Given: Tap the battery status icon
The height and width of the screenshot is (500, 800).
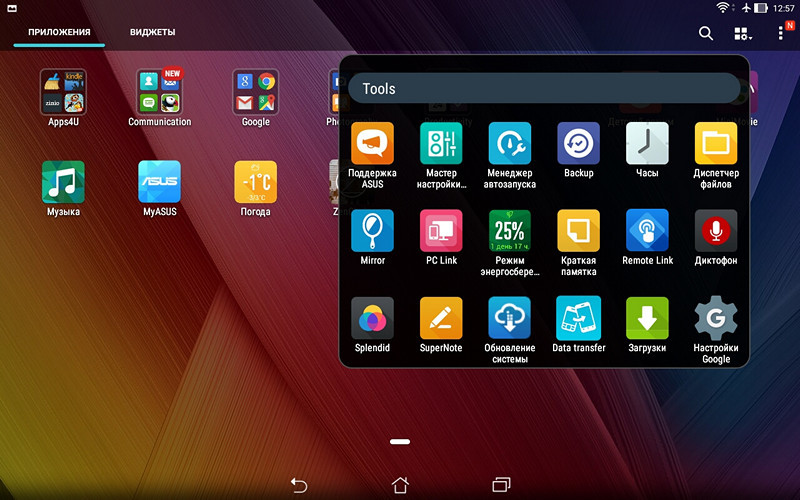Looking at the screenshot, I should (761, 8).
